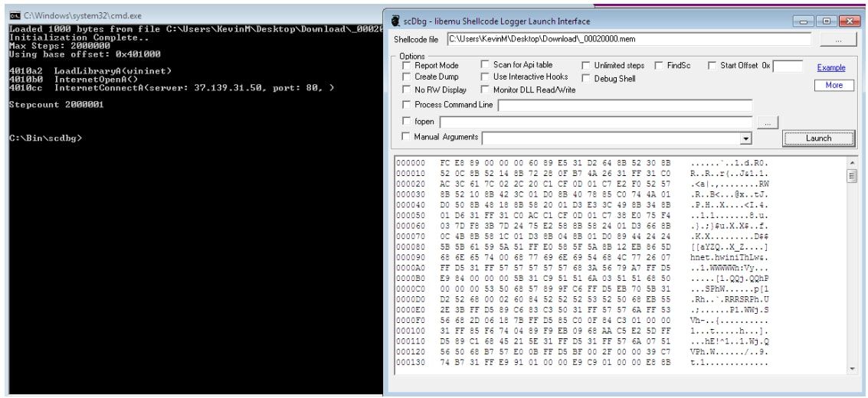This screenshot has height=398, width=868.
Task: Click the scroll up arrow of hex dump
Action: (x=852, y=162)
